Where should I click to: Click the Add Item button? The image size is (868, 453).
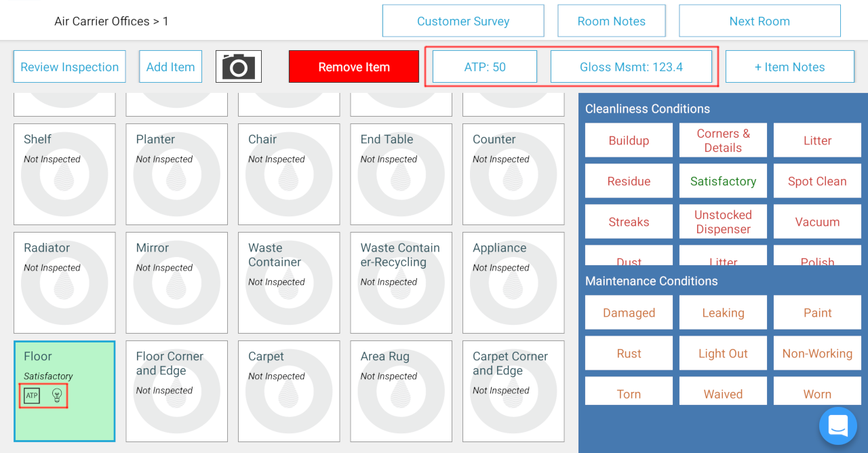(x=170, y=66)
